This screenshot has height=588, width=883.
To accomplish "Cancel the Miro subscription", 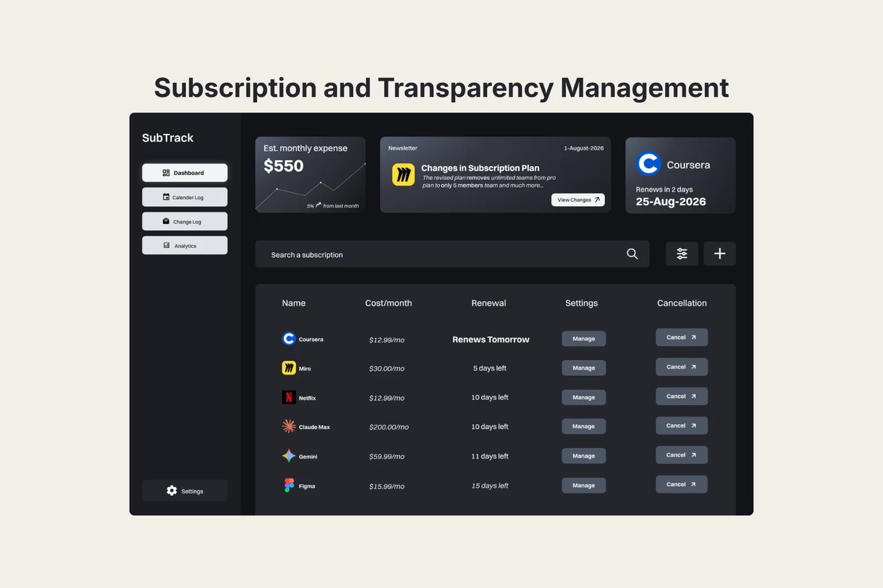I will 682,367.
